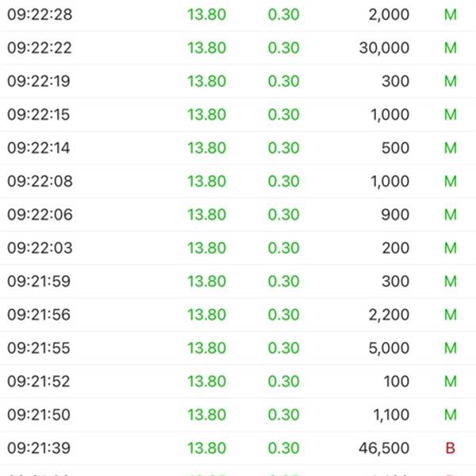This screenshot has width=476, height=476.
Task: Click the 13.80 price in the 09:21:55 row
Action: point(207,348)
